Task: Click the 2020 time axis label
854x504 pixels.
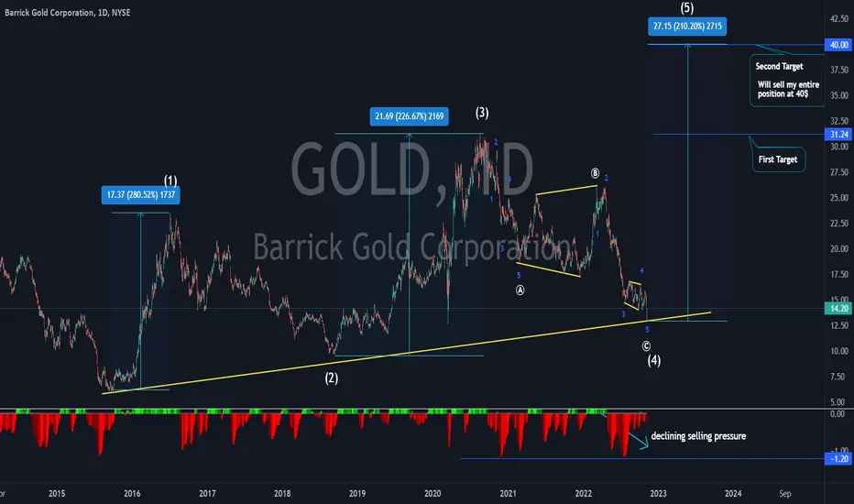Action: (432, 494)
